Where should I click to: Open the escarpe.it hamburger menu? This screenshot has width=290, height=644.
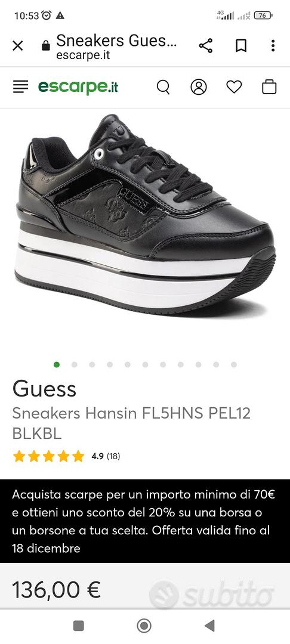tap(20, 86)
